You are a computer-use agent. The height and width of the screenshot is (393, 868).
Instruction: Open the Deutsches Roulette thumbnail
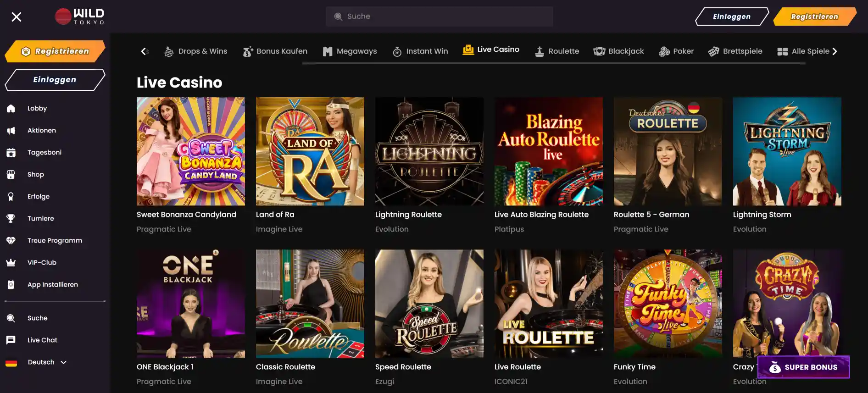668,151
